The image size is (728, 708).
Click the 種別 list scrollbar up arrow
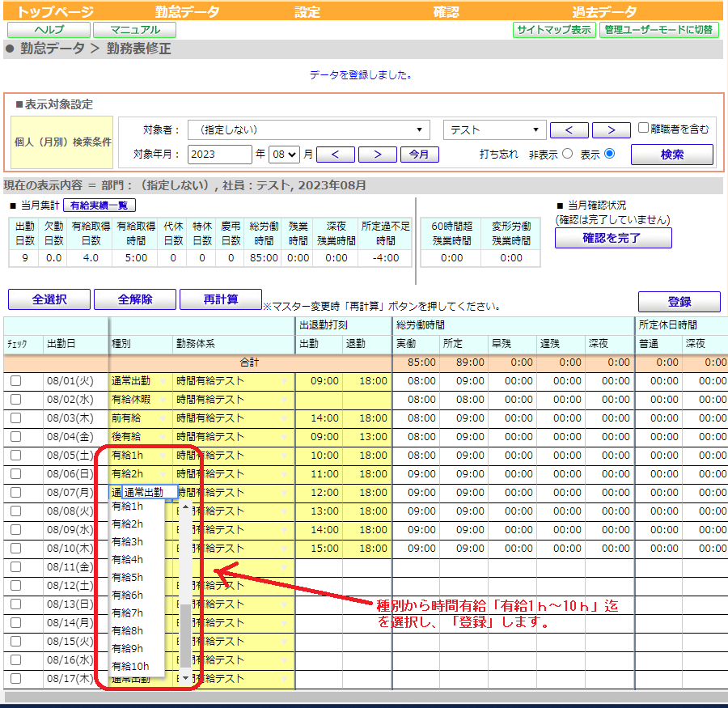tap(186, 507)
